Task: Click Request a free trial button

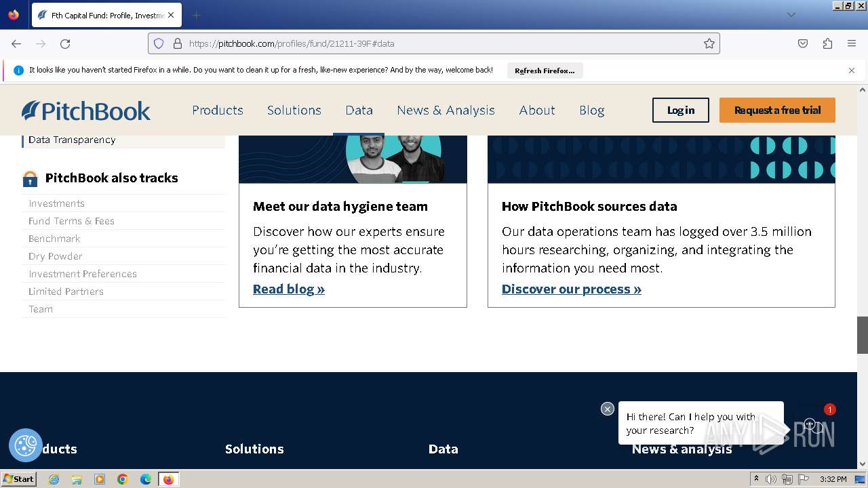Action: [x=777, y=110]
